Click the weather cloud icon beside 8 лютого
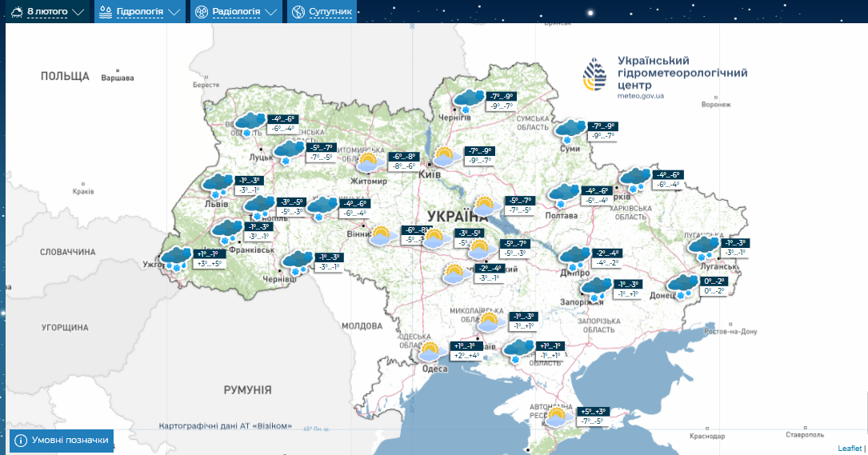Image resolution: width=868 pixels, height=455 pixels. (15, 12)
